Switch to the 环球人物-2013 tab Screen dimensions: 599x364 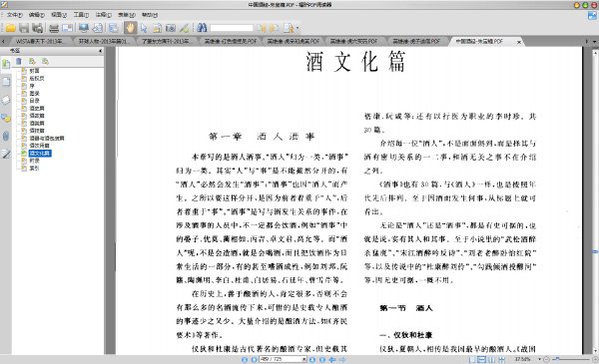[x=103, y=41]
